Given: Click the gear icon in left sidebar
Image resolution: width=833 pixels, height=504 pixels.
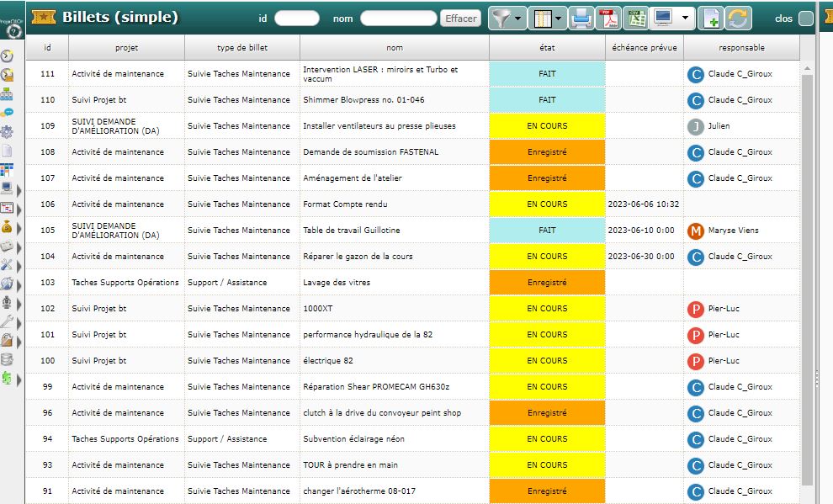Looking at the screenshot, I should click(x=8, y=131).
